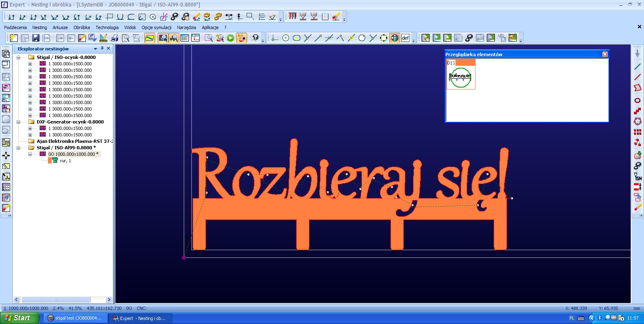The height and width of the screenshot is (324, 644).
Task: Click the orange 0|1 tab in element browser
Action: (x=461, y=63)
